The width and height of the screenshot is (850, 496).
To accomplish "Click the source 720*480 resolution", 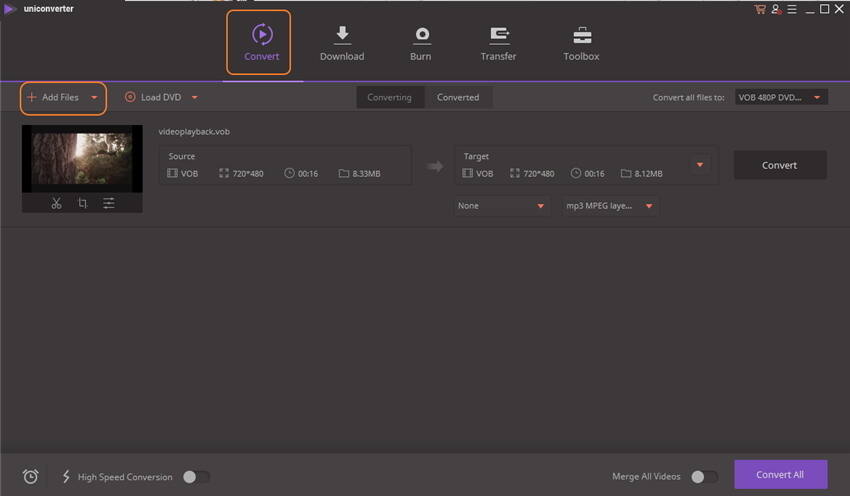I will [x=248, y=174].
